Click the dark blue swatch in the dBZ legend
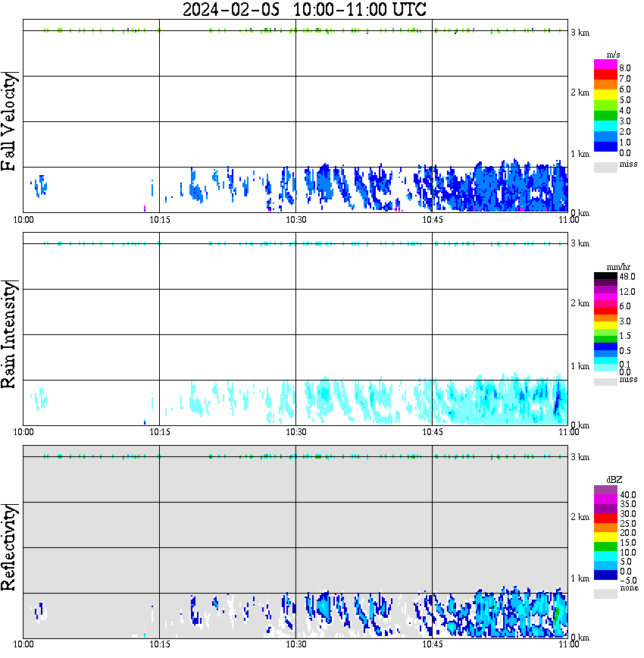This screenshot has width=644, height=658. point(605,575)
